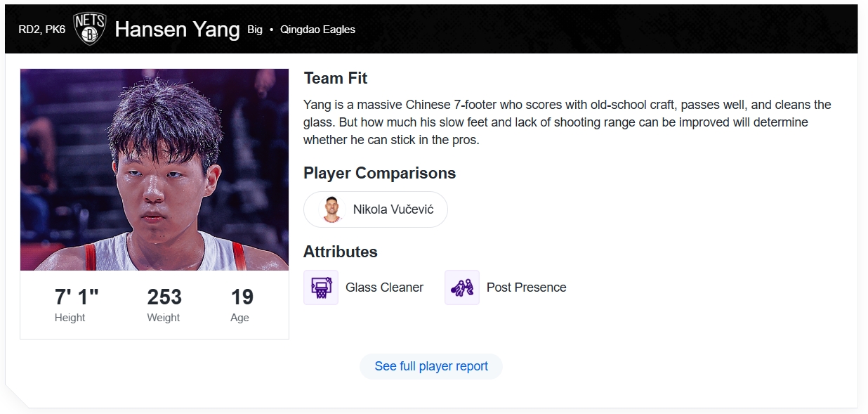Image resolution: width=868 pixels, height=414 pixels.
Task: Click the Qingdao Eagles team name
Action: click(x=317, y=30)
